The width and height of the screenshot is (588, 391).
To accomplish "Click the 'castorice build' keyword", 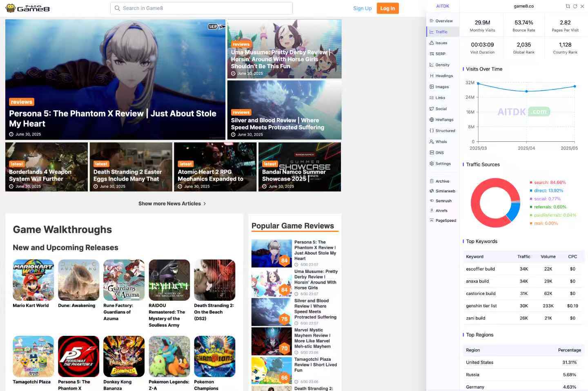I will [x=481, y=294].
